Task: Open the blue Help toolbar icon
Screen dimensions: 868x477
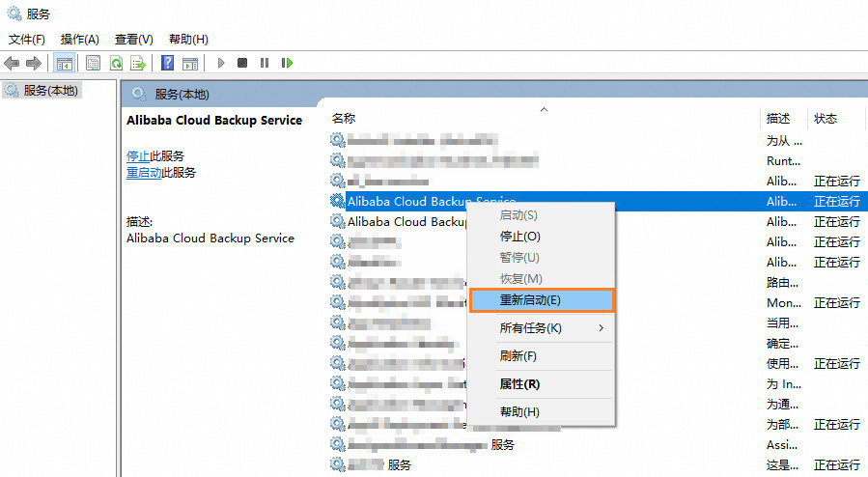Action: tap(167, 63)
